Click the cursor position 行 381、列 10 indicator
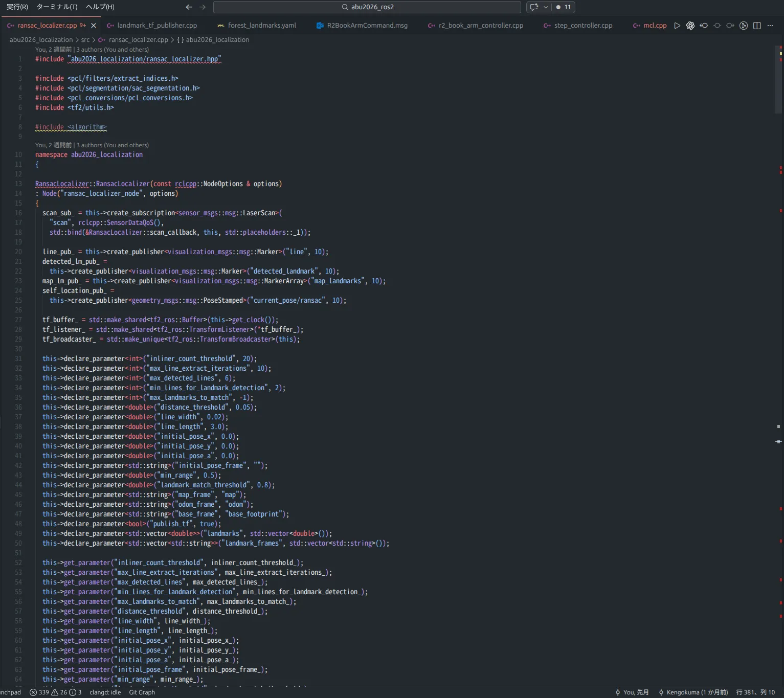Viewport: 784px width, 698px height. point(755,692)
